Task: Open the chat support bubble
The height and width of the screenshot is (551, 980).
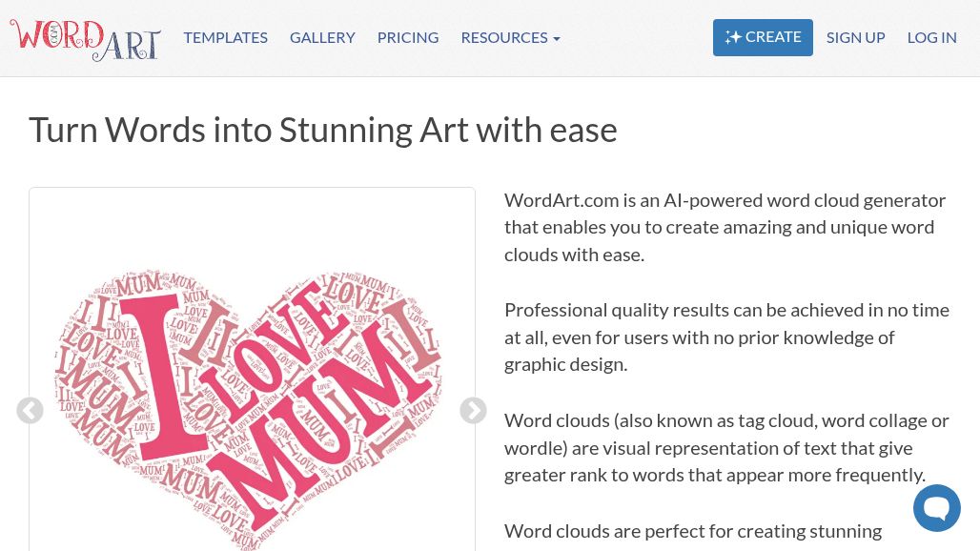Action: click(x=936, y=508)
